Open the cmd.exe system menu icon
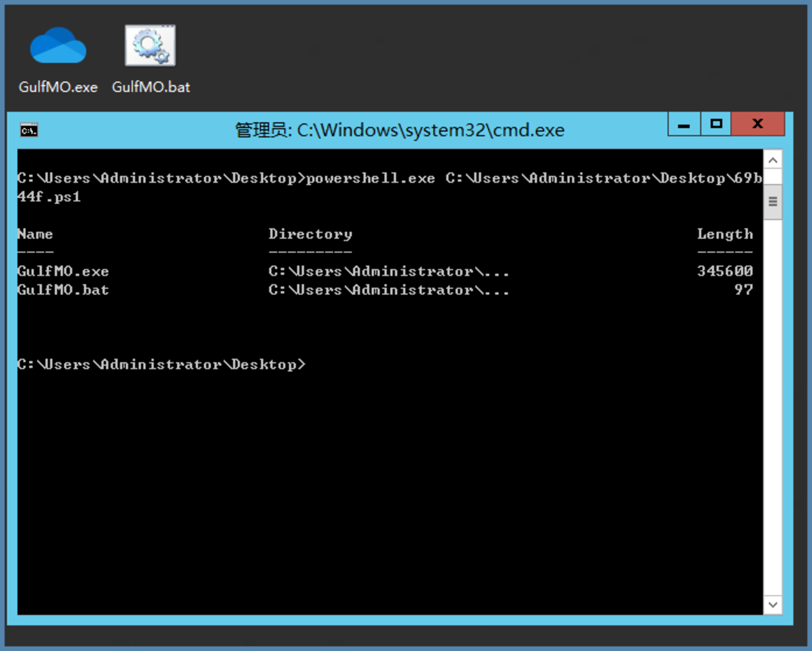 coord(29,131)
